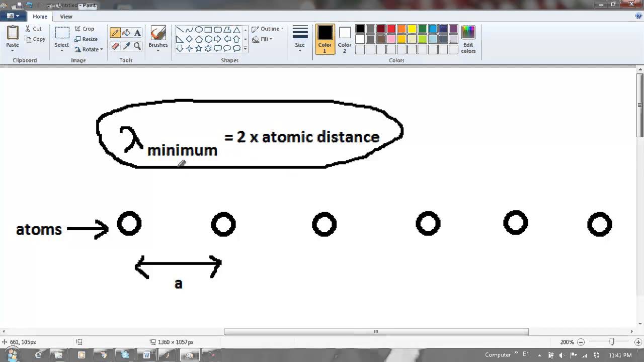Pick the purple color swatch
644x362 pixels.
pyautogui.click(x=453, y=29)
